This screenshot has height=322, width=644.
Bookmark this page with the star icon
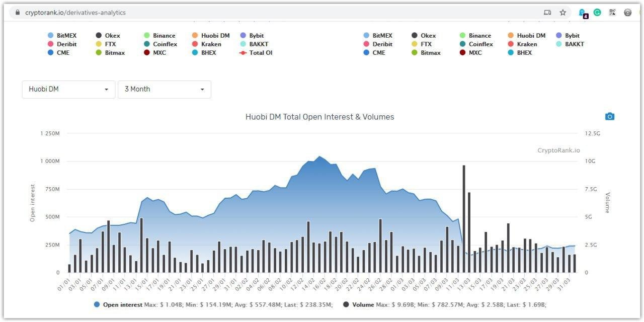563,13
